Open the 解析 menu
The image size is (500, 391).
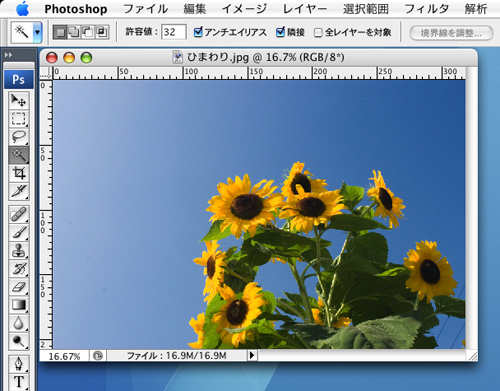(476, 9)
